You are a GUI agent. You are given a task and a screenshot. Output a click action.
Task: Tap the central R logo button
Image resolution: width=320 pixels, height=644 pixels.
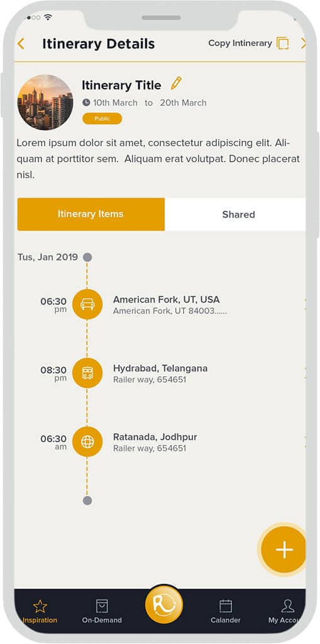pyautogui.click(x=164, y=604)
